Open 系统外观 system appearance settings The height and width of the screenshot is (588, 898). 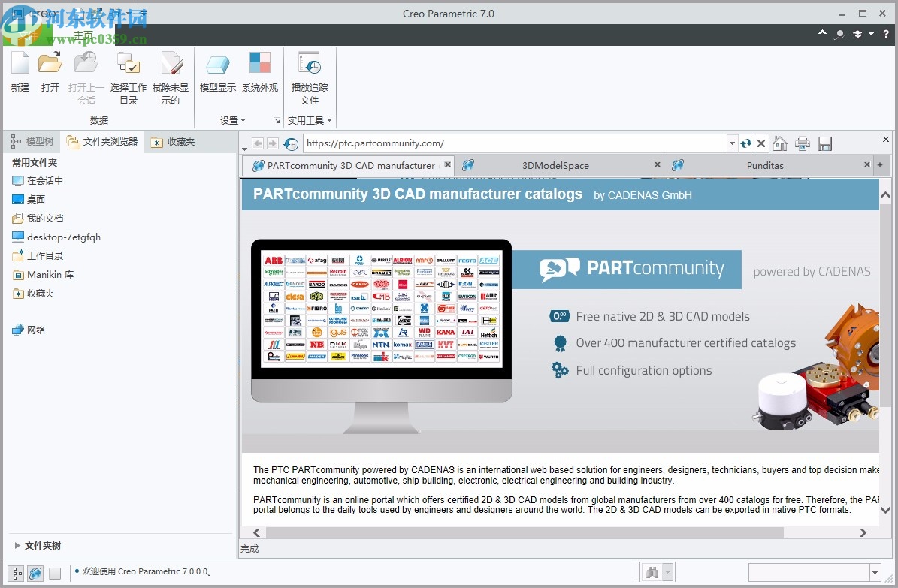[x=259, y=65]
